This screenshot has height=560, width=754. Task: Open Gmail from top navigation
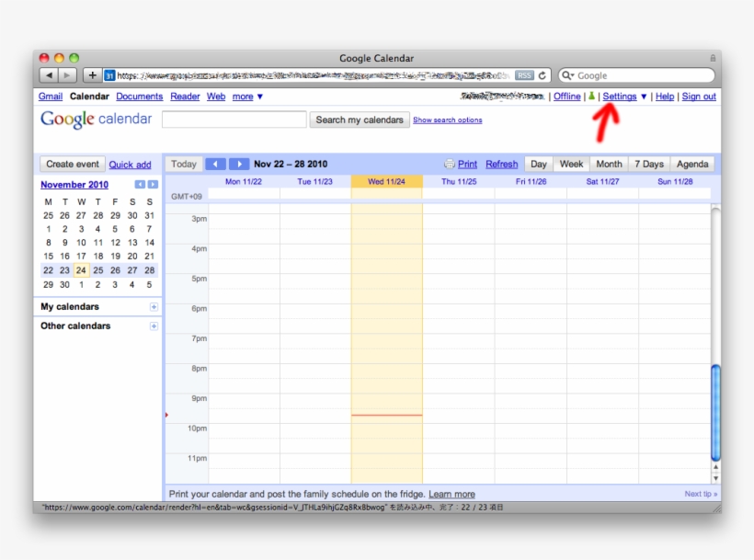point(51,97)
